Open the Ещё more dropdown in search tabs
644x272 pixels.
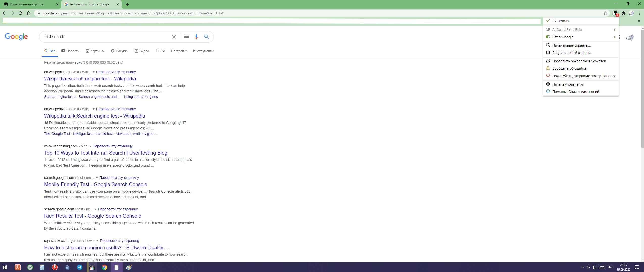(x=160, y=51)
